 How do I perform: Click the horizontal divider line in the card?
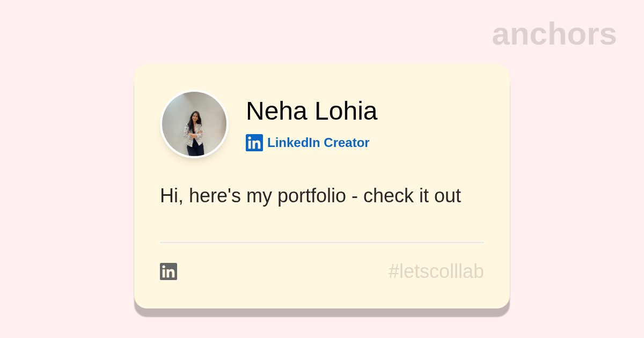click(322, 243)
